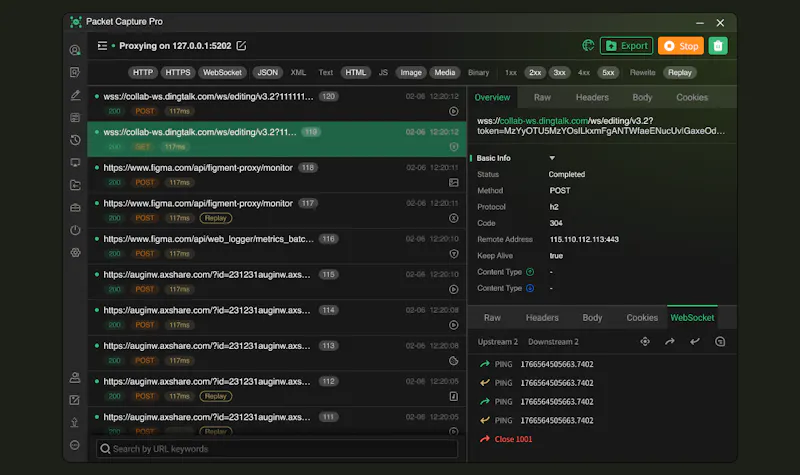Click the green upload icon beside Content Type
Viewport: 800px width, 475px height.
point(530,272)
